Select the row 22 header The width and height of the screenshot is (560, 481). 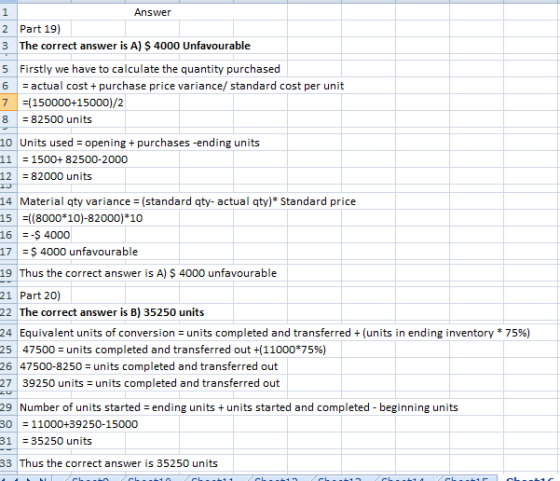[8, 312]
